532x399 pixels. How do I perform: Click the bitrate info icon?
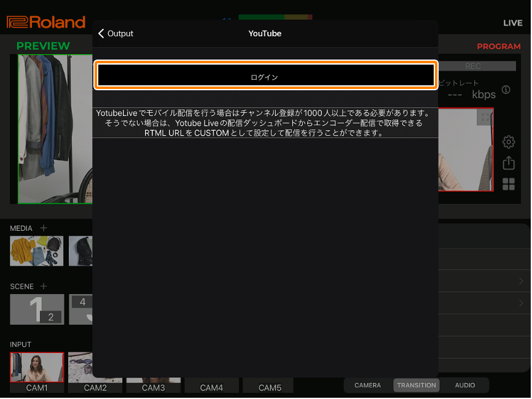tap(506, 90)
